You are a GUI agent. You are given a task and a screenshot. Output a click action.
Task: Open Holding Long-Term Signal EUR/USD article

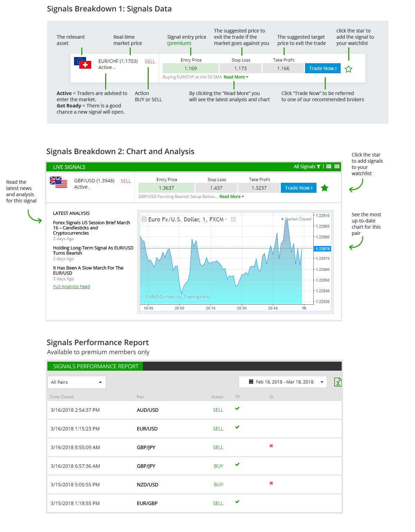[93, 250]
